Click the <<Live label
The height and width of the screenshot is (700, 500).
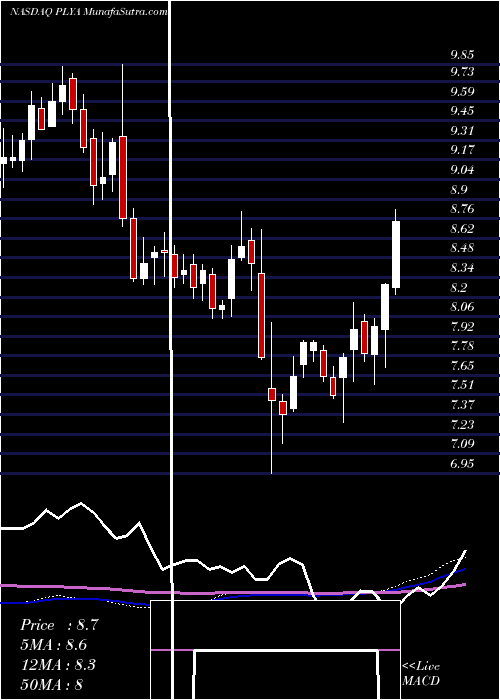(421, 666)
